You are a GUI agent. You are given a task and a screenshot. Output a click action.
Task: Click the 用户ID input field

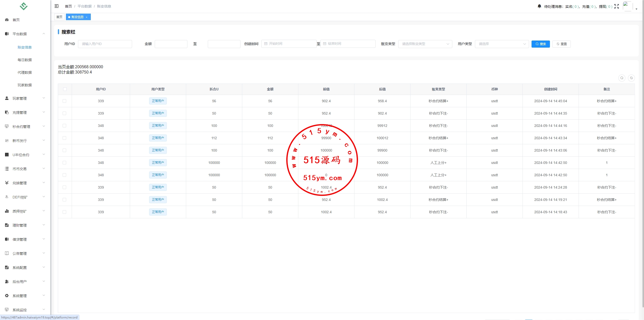(x=105, y=44)
